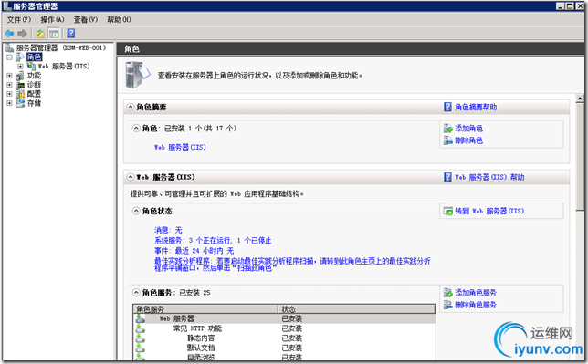Image resolution: width=588 pixels, height=364 pixels.
Task: Click the 角色服务 column header
Action: (205, 309)
